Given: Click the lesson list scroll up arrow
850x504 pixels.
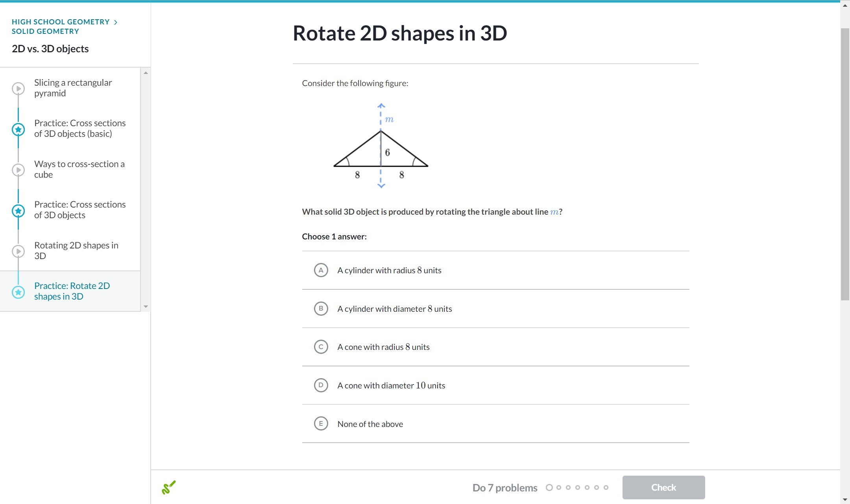Looking at the screenshot, I should point(146,73).
